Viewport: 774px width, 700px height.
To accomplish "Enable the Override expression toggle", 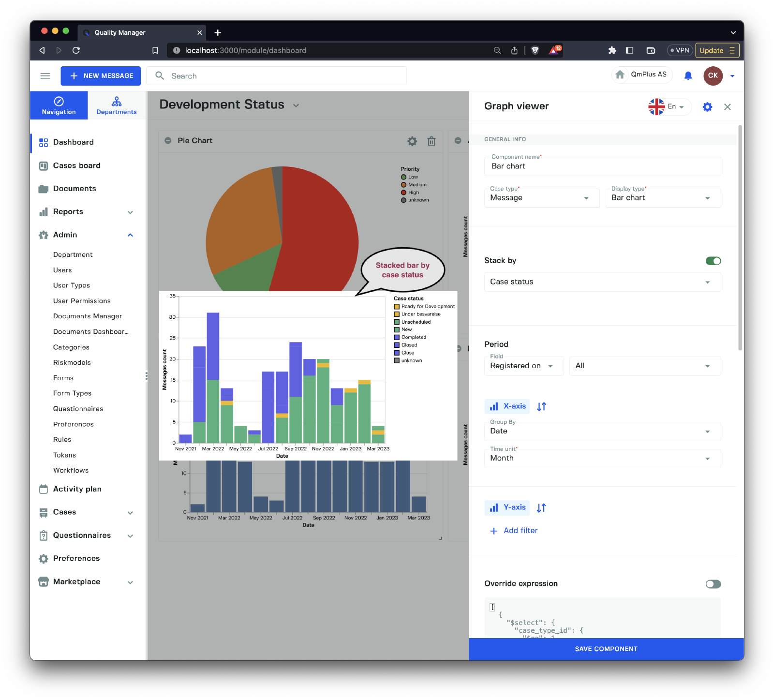I will click(x=713, y=584).
